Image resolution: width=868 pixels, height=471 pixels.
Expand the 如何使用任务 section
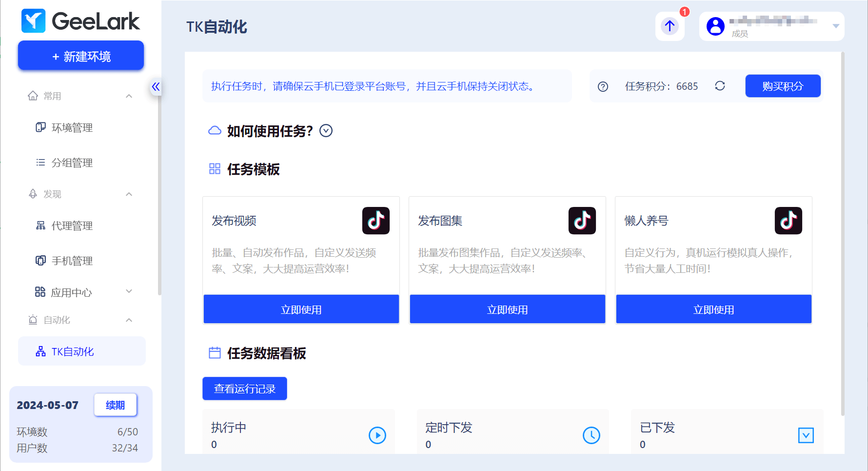point(326,131)
